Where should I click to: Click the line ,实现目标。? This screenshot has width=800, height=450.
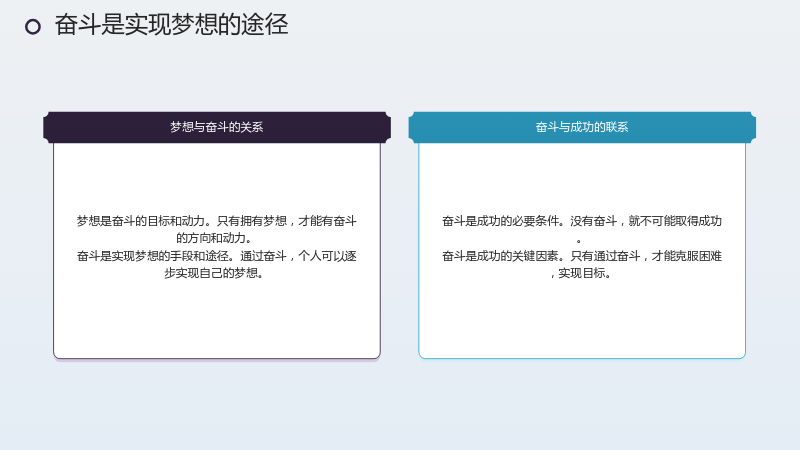[x=582, y=273]
